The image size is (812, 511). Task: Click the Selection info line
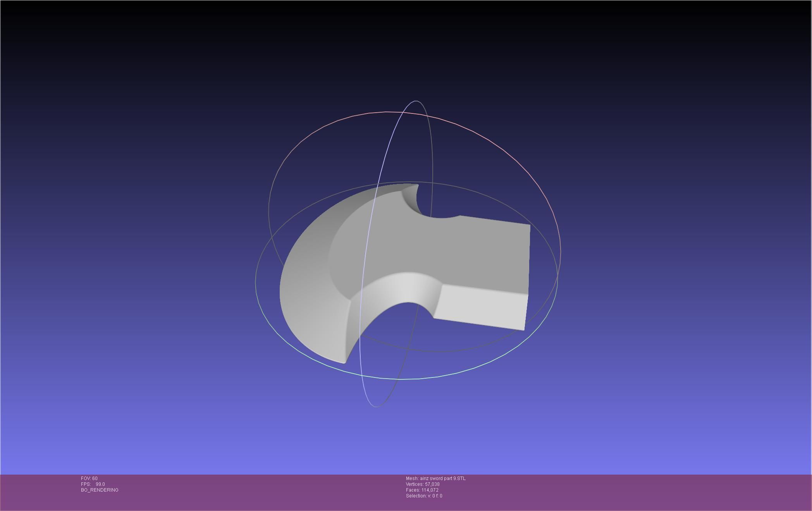pyautogui.click(x=424, y=496)
